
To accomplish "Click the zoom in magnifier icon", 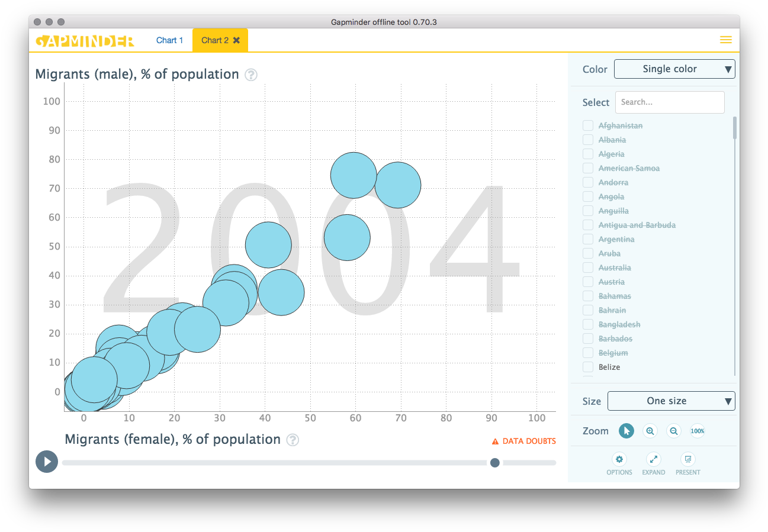I will pyautogui.click(x=650, y=431).
